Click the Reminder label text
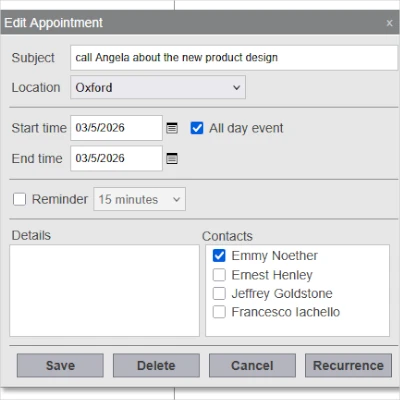This screenshot has width=400, height=400. pyautogui.click(x=60, y=199)
